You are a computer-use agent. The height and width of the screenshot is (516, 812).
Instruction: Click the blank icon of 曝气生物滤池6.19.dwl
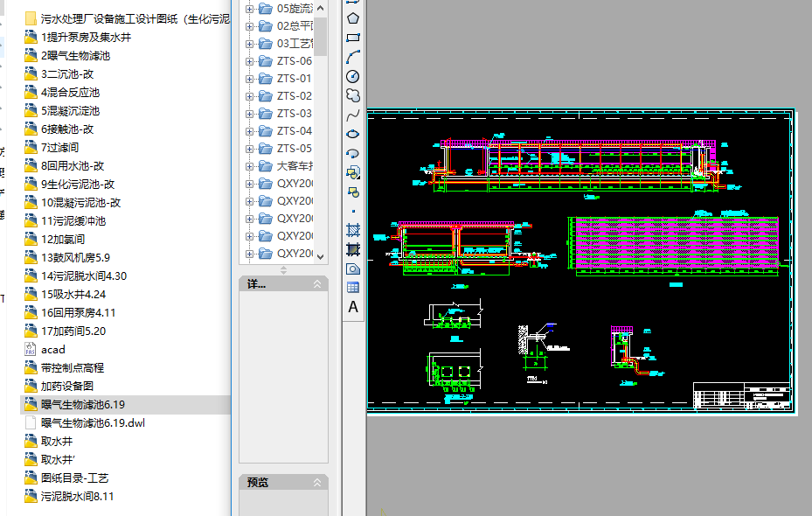pyautogui.click(x=31, y=422)
